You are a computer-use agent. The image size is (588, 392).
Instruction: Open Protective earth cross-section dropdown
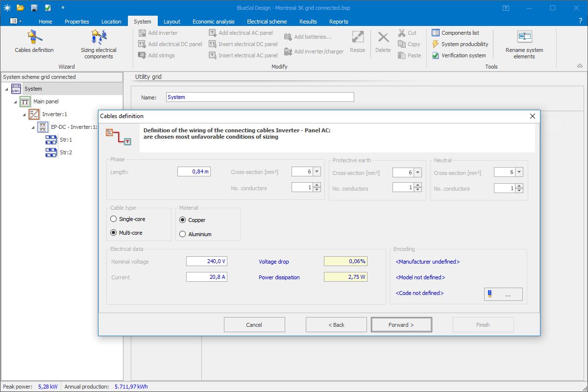417,172
